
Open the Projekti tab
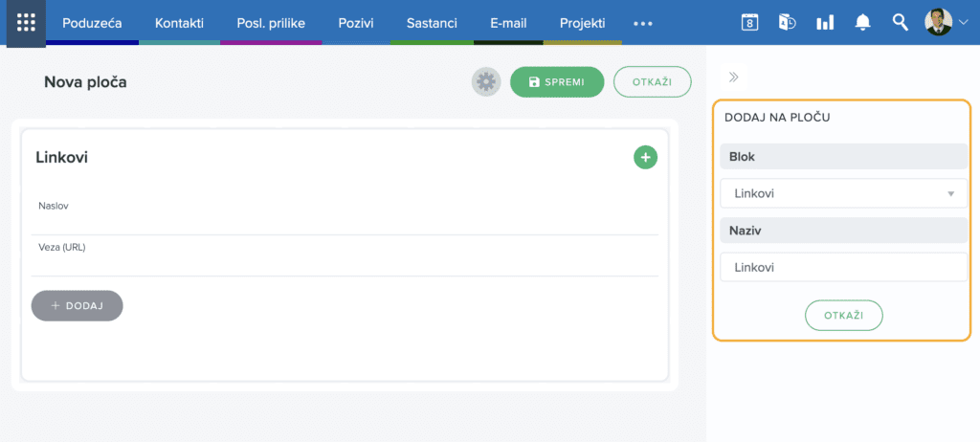click(x=582, y=22)
